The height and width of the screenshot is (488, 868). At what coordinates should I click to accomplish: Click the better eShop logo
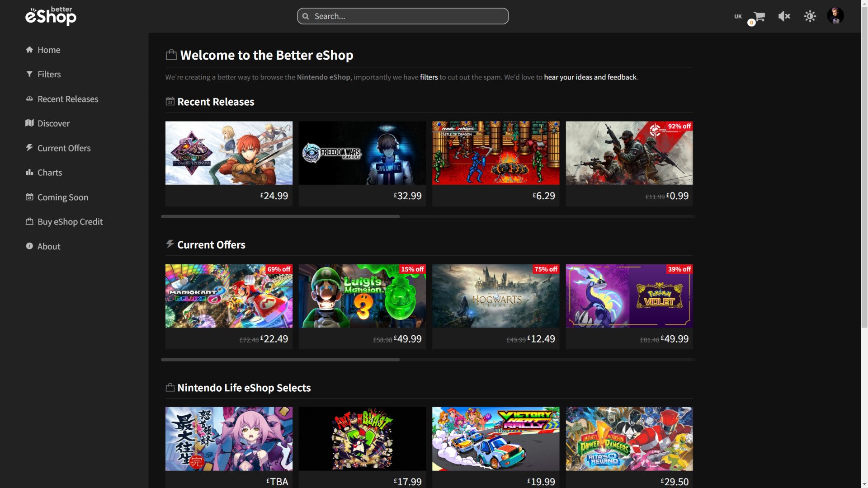point(51,16)
